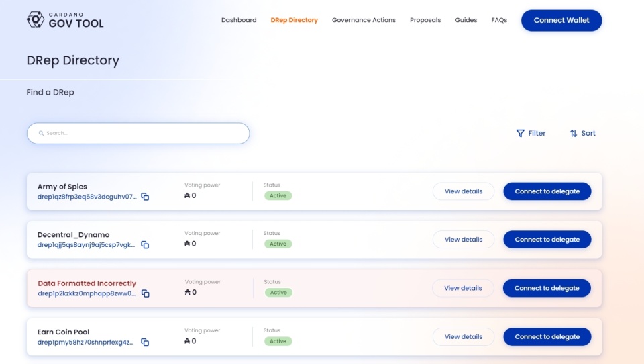Image resolution: width=644 pixels, height=364 pixels.
Task: Open the Governance Actions page
Action: click(x=364, y=20)
